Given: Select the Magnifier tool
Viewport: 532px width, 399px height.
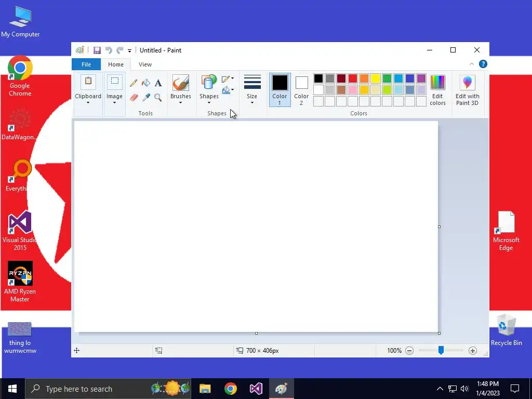Looking at the screenshot, I should click(x=158, y=98).
